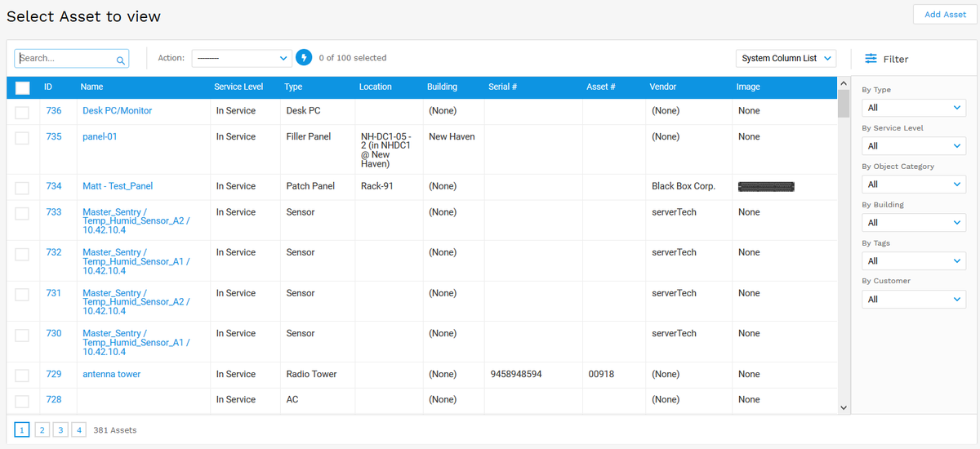The image size is (980, 449).
Task: Click the NH-DC1-05 - 2 location cell
Action: point(387,150)
